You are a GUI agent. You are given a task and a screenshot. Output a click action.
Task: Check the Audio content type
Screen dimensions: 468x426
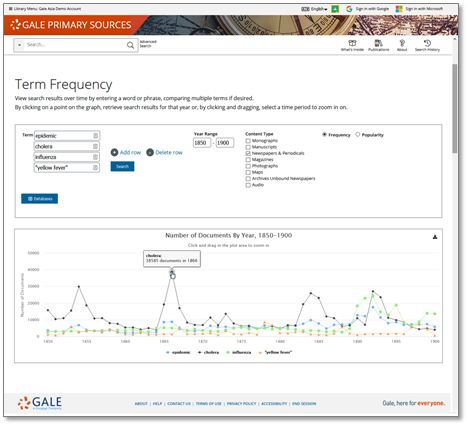click(x=248, y=185)
